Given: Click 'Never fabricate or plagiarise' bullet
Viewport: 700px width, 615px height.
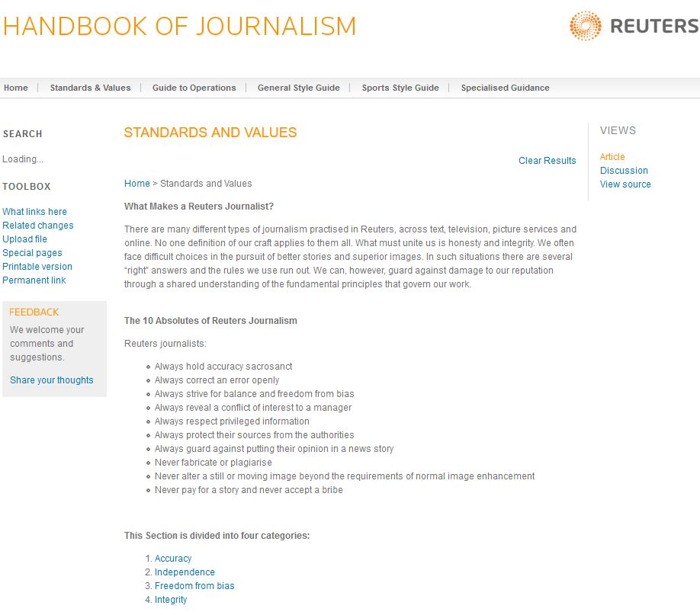Looking at the screenshot, I should coord(213,463).
